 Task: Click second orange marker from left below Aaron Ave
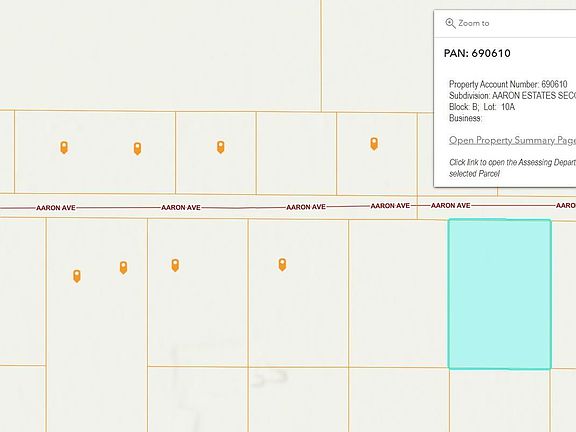click(x=123, y=267)
